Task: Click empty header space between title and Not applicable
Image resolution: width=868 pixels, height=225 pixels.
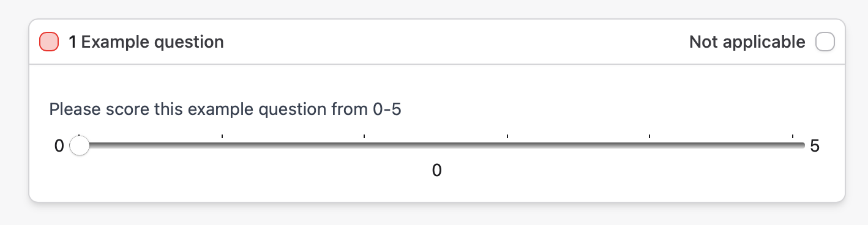Action: [456, 42]
